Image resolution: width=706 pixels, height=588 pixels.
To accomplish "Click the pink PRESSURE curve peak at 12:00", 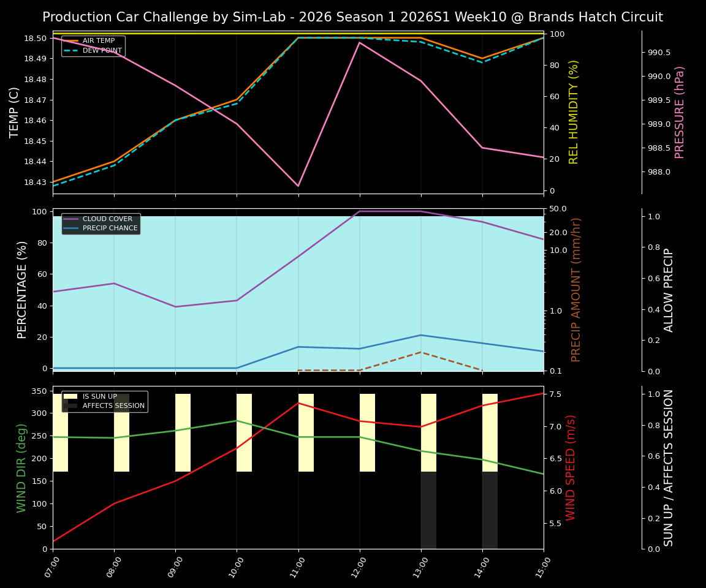I will [360, 43].
